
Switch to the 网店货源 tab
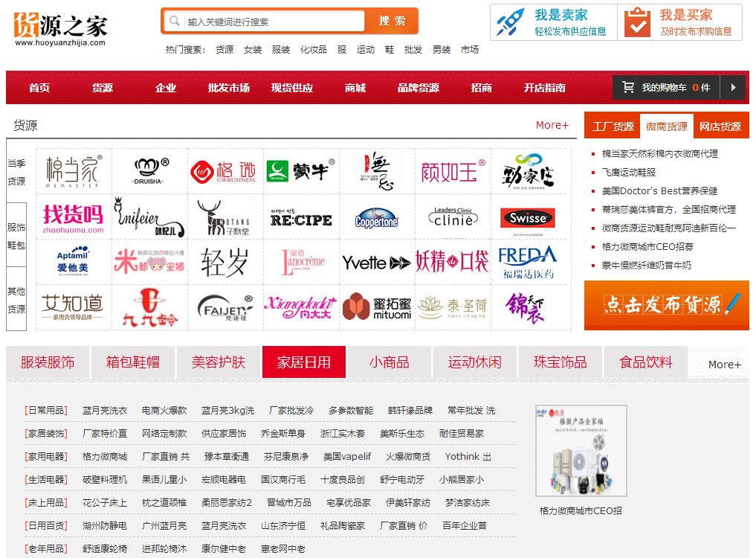click(720, 126)
